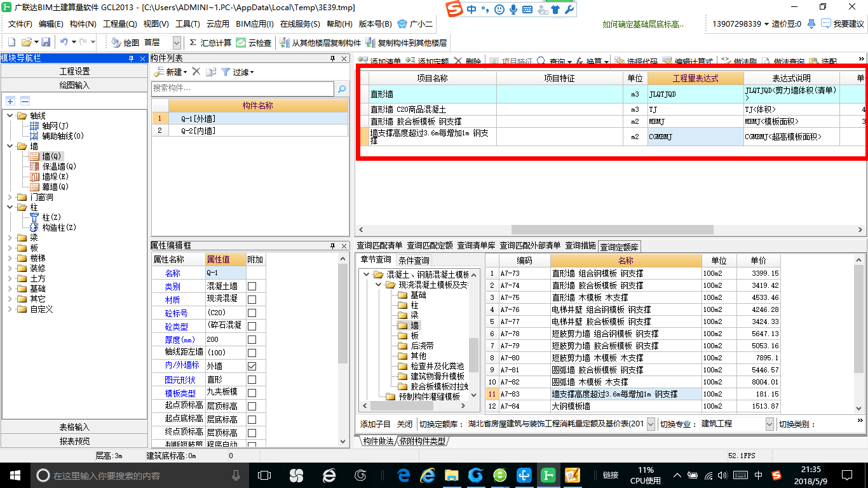The width and height of the screenshot is (868, 488).
Task: Close the 构件列表 panel
Action: point(344,58)
